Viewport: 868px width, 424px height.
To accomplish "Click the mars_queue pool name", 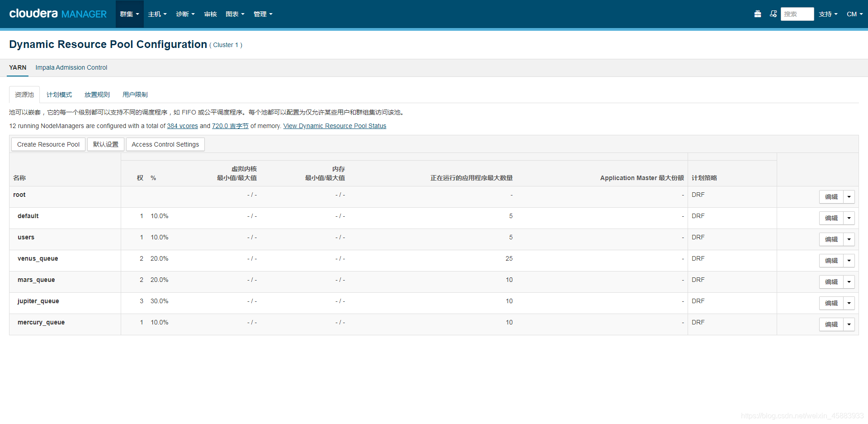I will [x=36, y=280].
